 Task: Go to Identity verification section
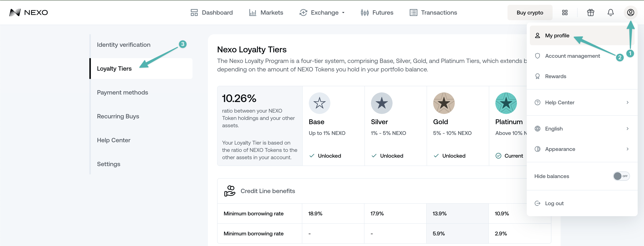pos(124,45)
